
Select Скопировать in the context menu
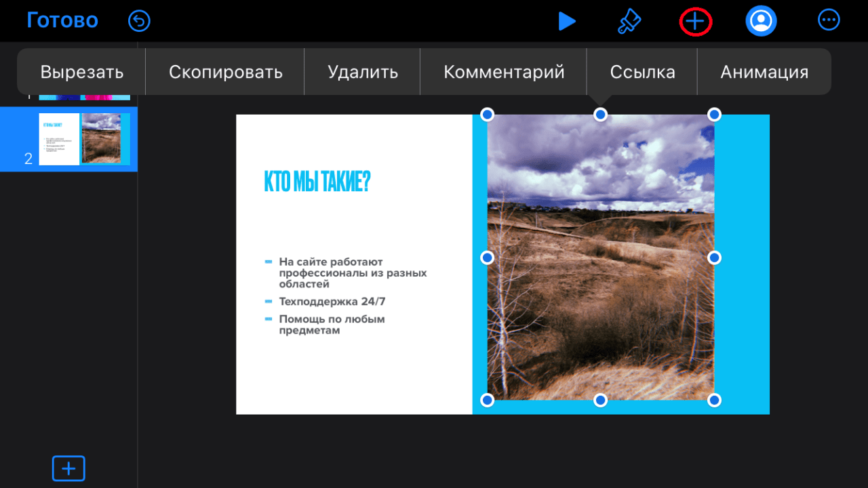[x=225, y=72]
